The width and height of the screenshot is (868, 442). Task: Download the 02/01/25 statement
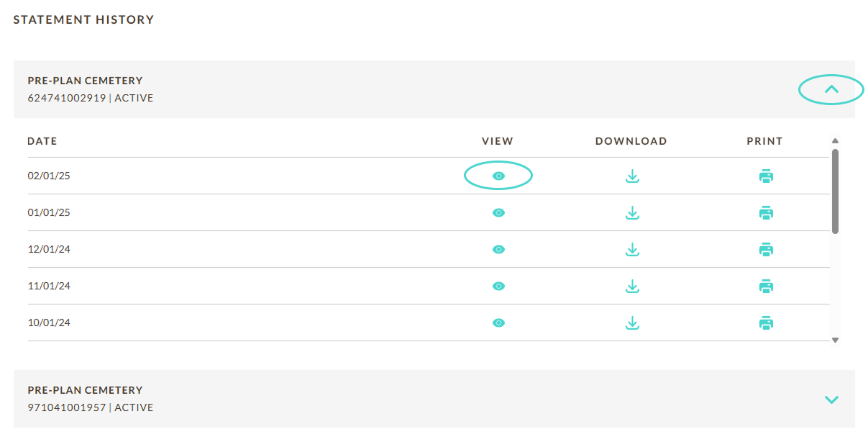pyautogui.click(x=632, y=176)
